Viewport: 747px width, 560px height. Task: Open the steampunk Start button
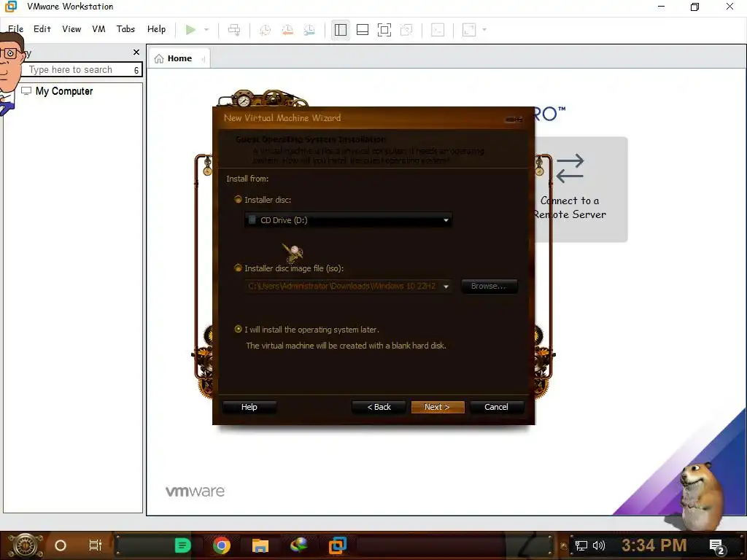(26, 545)
